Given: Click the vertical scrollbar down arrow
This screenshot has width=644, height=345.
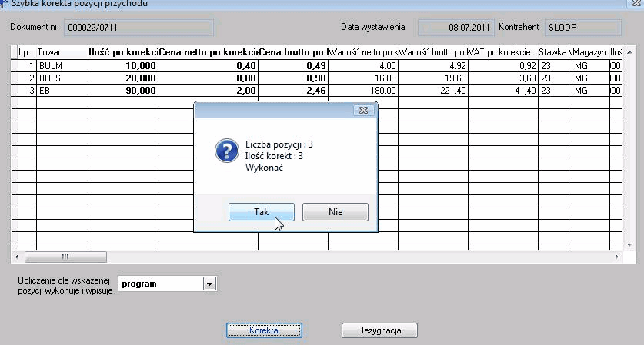Looking at the screenshot, I should click(629, 245).
